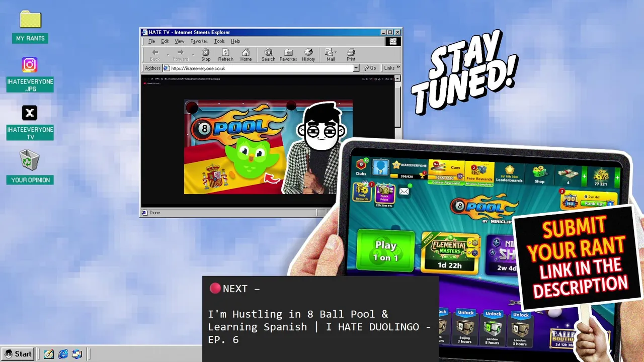The image size is (644, 362).
Task: Open the MY RANTS folder icon
Action: (30, 27)
